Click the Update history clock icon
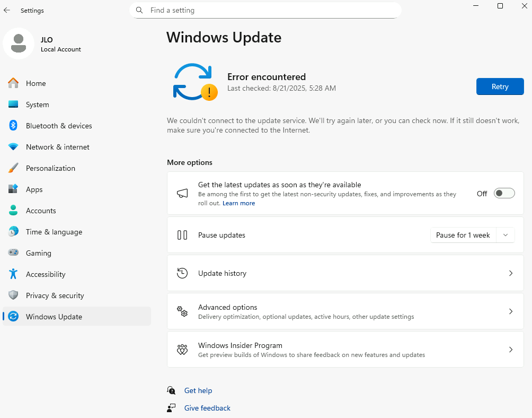Screen dimensions: 532x418 pos(182,273)
